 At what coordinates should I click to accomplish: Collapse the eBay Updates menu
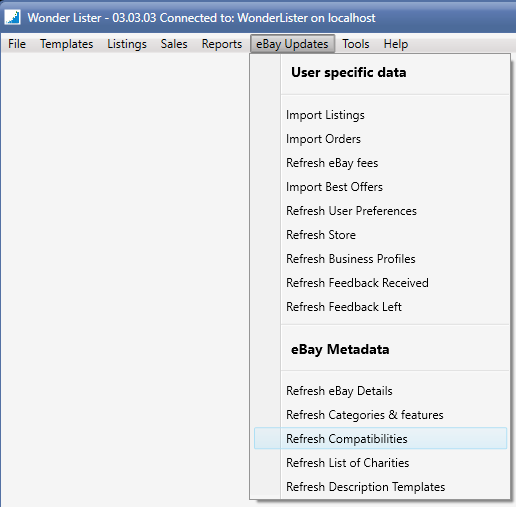pos(292,44)
